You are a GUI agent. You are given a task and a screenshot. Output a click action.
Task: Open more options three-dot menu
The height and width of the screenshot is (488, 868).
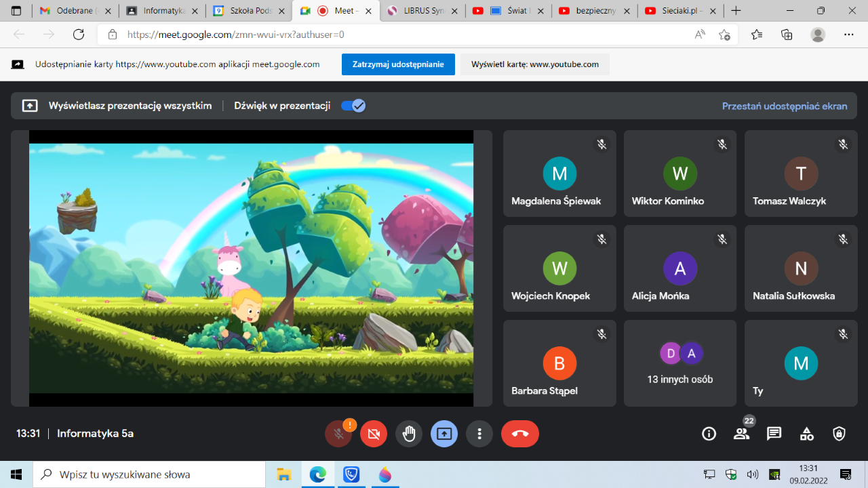tap(479, 434)
